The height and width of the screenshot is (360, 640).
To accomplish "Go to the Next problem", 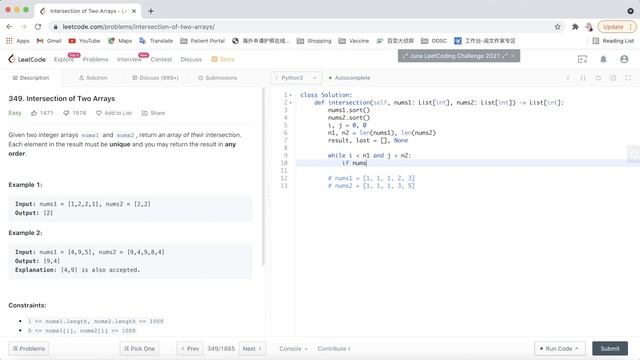I will [252, 349].
